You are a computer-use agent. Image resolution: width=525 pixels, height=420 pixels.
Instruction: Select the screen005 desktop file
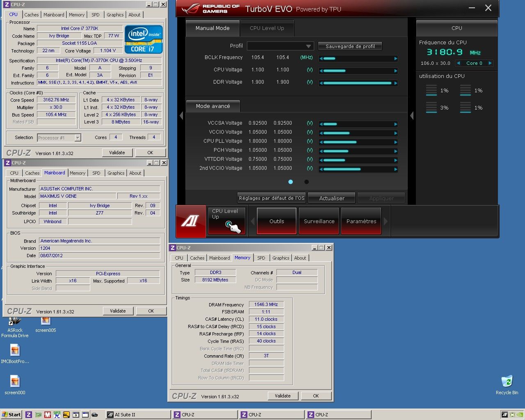click(x=46, y=325)
